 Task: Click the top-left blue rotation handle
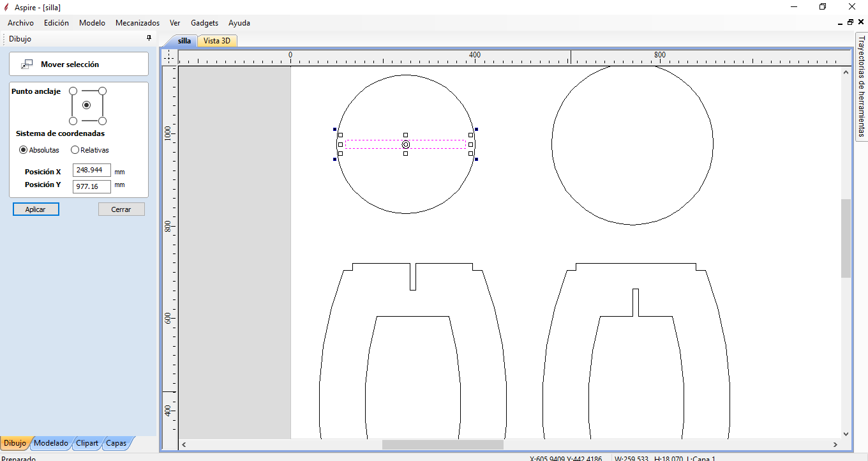(x=335, y=130)
